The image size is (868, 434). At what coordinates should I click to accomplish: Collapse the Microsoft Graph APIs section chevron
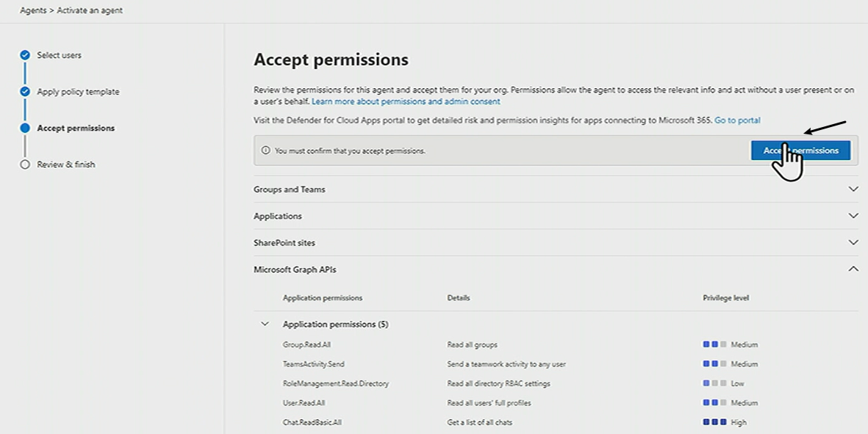click(853, 270)
